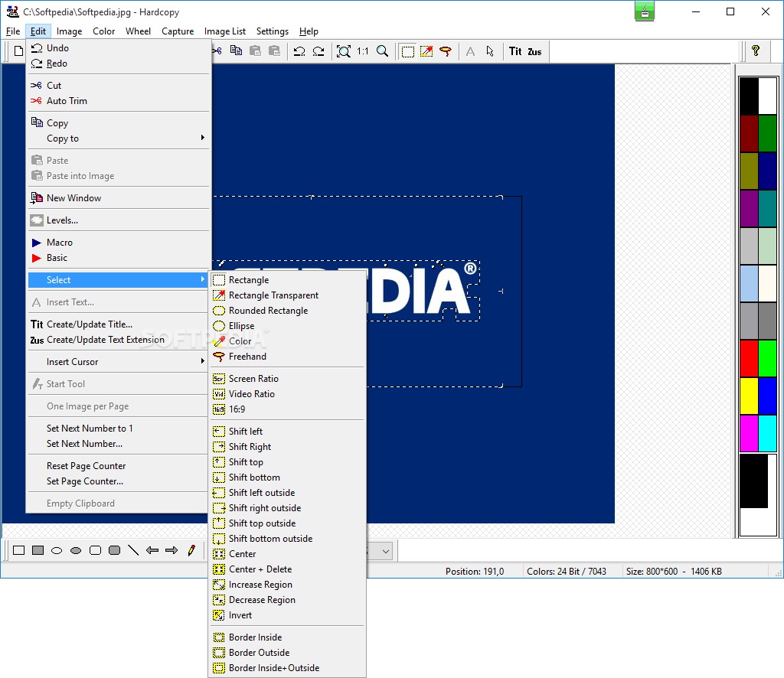Select the filled rounded rectangle drawing tool

(115, 550)
